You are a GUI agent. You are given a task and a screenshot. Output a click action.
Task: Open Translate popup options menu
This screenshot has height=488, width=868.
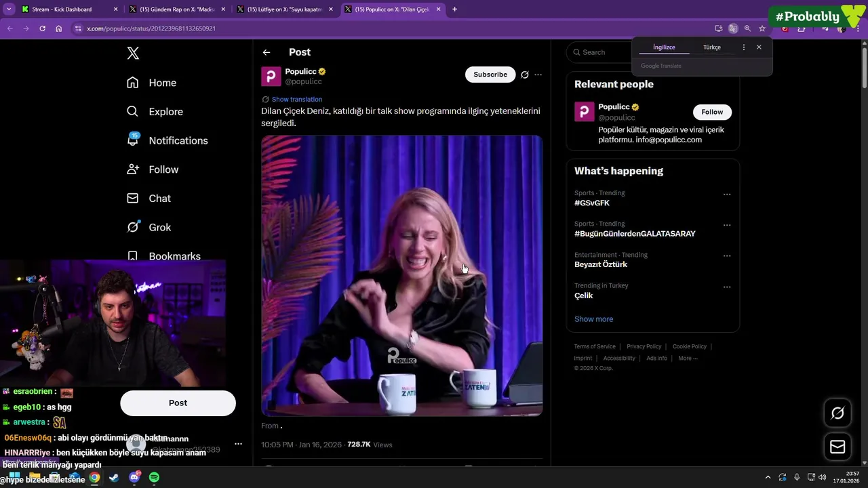click(x=744, y=47)
